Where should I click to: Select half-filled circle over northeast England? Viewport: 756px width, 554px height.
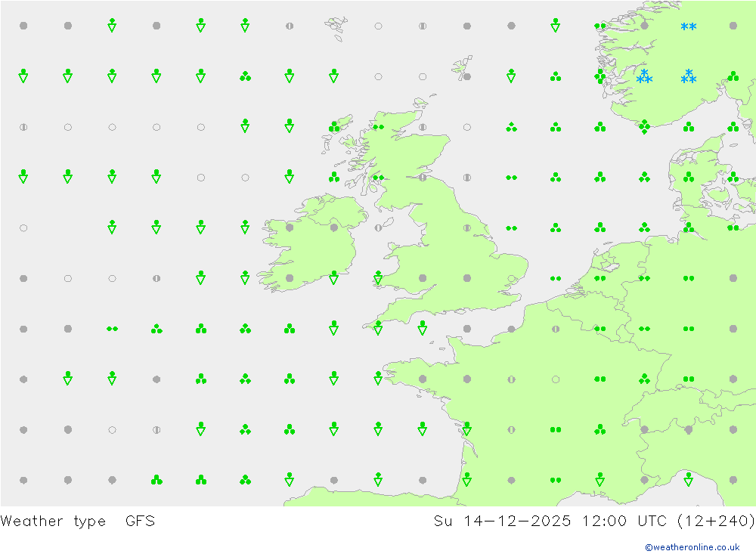click(x=467, y=227)
